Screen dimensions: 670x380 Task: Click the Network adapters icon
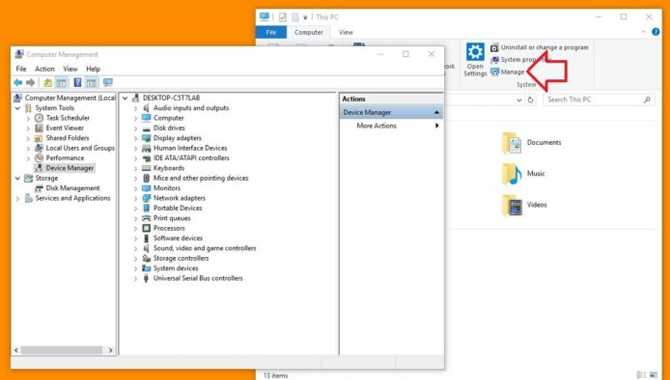tap(146, 198)
